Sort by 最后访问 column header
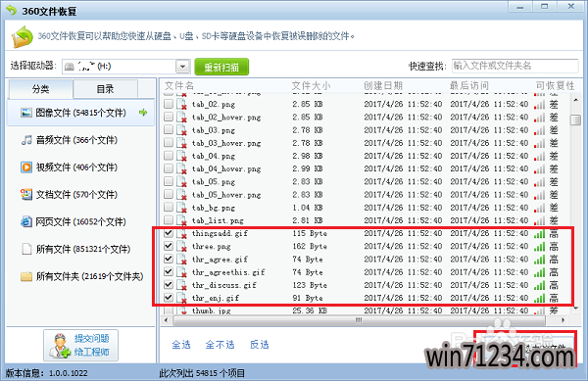The height and width of the screenshot is (381, 588). click(x=469, y=86)
